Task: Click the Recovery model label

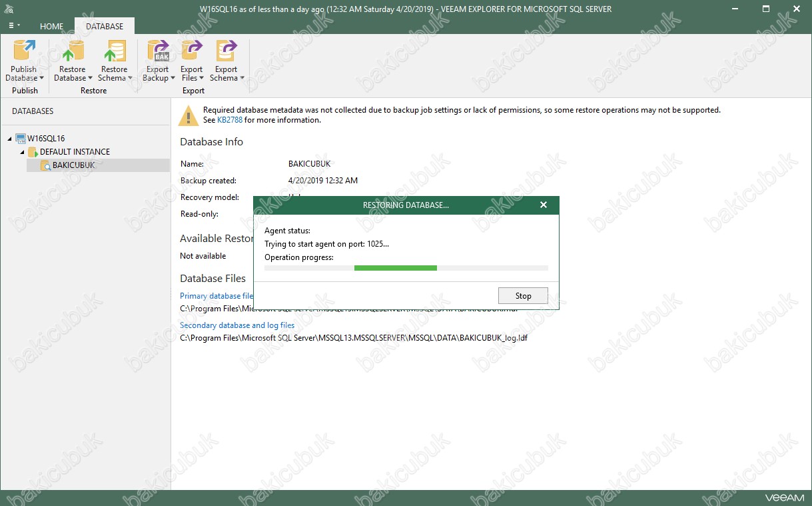Action: coord(209,197)
